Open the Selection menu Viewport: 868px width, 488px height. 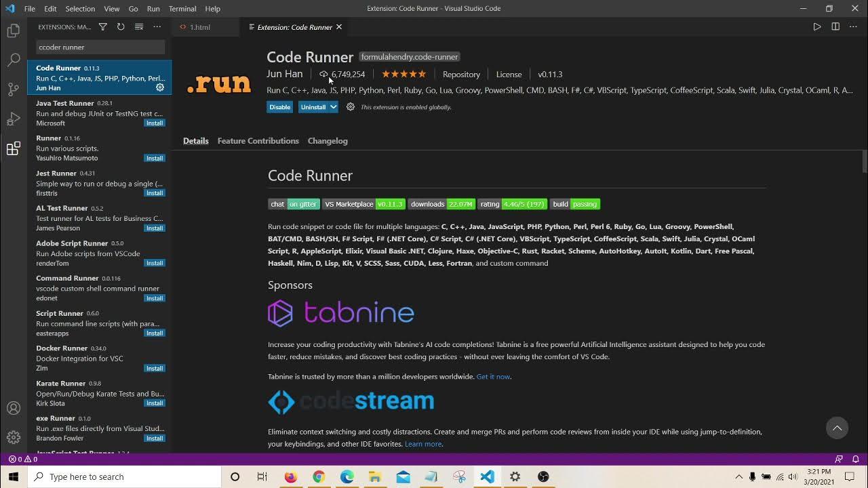click(x=80, y=9)
